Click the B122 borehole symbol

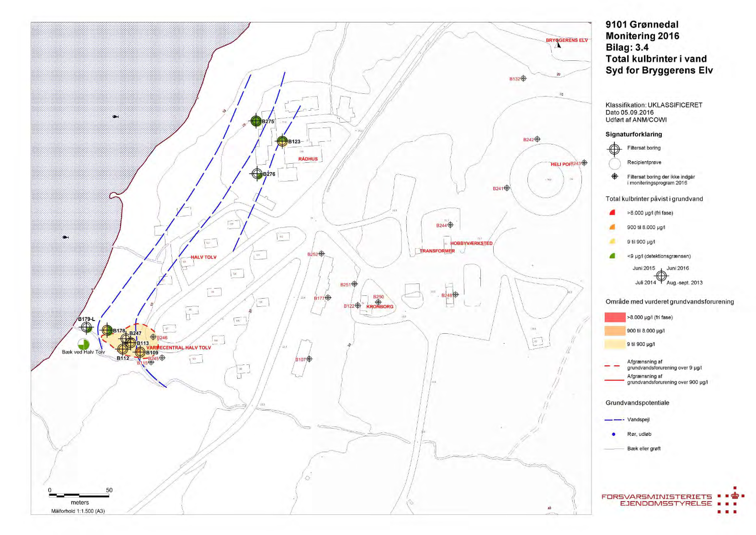(x=358, y=305)
